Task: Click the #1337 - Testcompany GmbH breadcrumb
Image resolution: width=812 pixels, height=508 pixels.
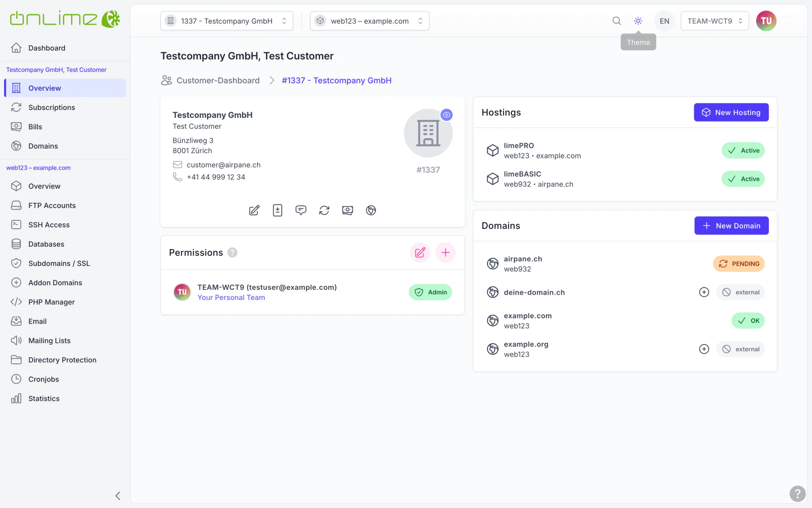Action: tap(337, 80)
